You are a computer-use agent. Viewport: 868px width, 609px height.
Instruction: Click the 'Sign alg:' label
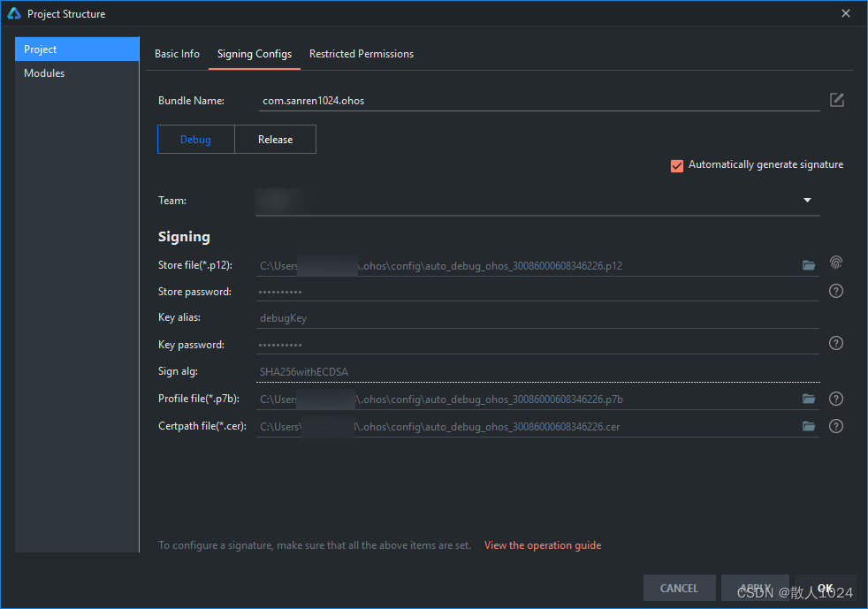click(x=178, y=371)
